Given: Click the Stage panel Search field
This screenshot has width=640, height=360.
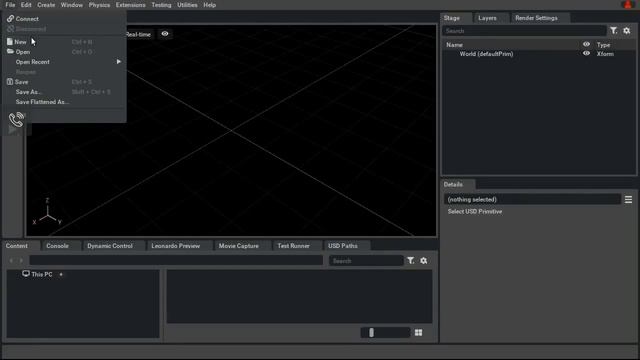Looking at the screenshot, I should pyautogui.click(x=524, y=31).
